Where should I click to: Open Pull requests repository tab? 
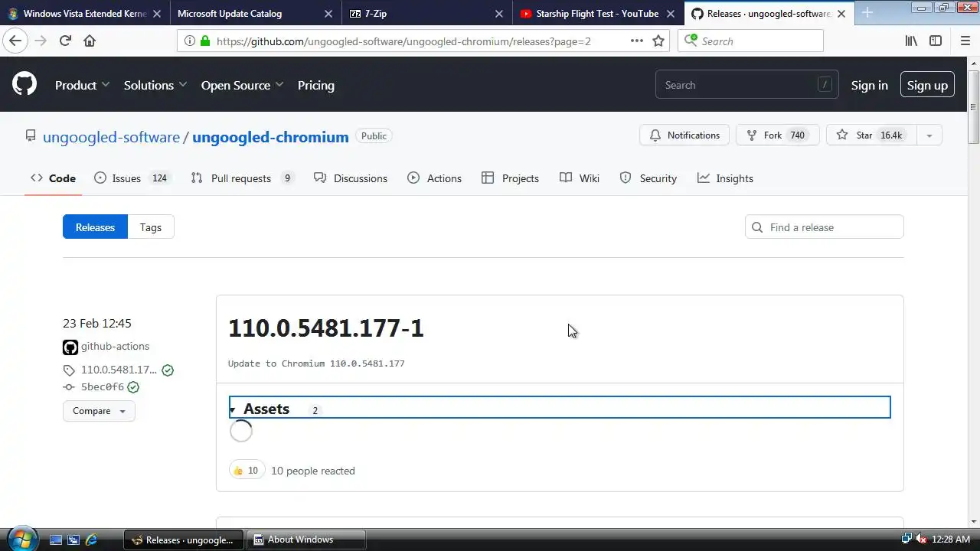[242, 178]
